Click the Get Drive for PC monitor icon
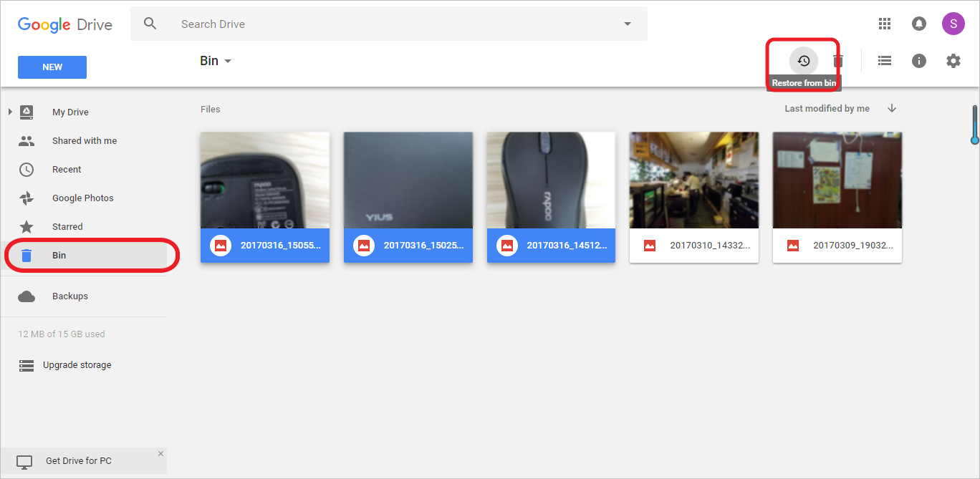The image size is (980, 479). point(24,462)
